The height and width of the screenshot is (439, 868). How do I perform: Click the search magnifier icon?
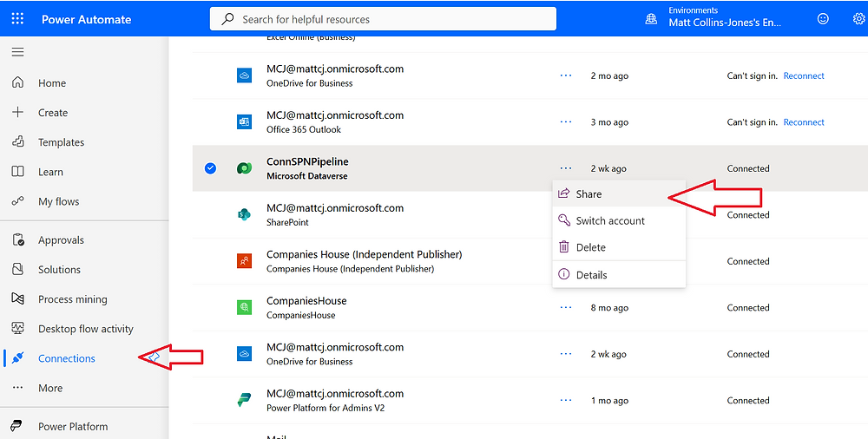(227, 19)
